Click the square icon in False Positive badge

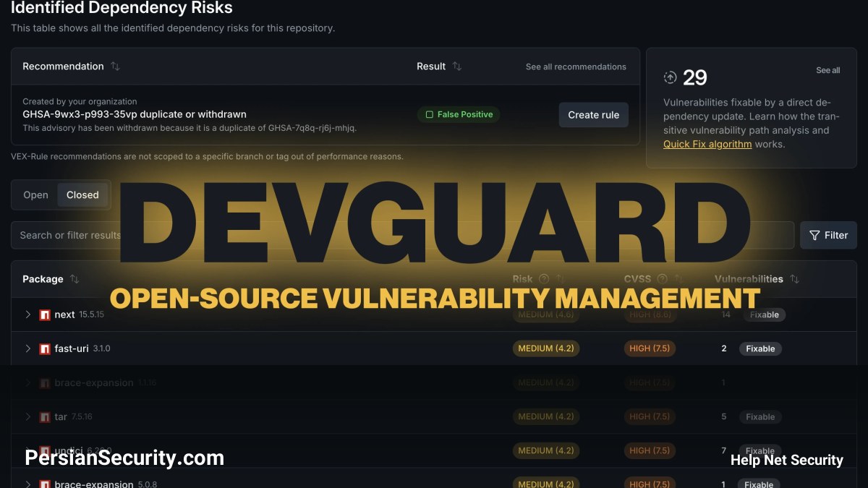429,115
